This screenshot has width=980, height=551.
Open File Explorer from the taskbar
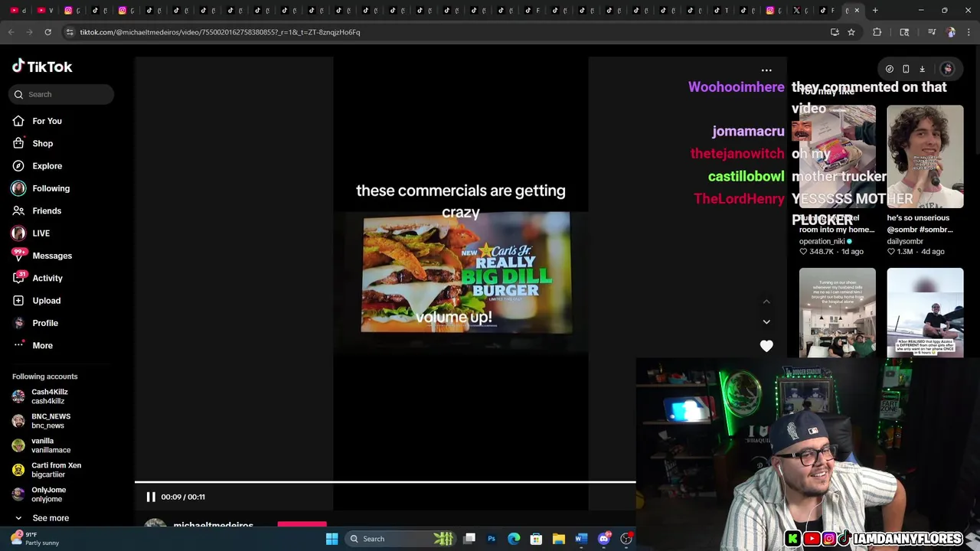[x=559, y=539]
